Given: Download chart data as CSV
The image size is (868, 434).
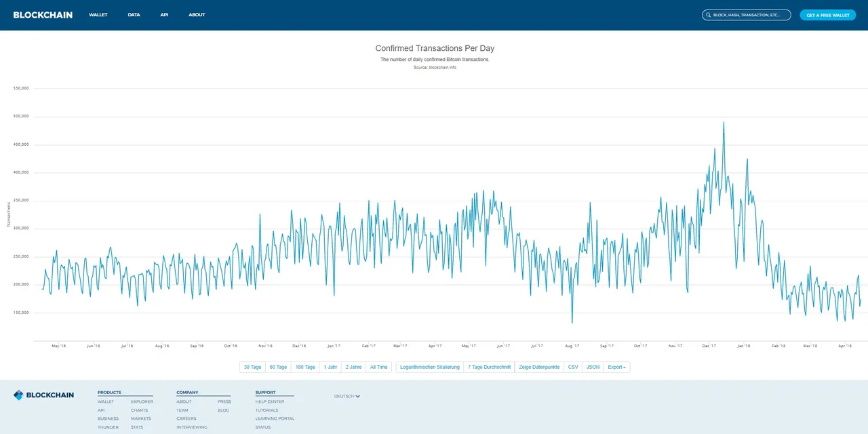Looking at the screenshot, I should coord(573,367).
